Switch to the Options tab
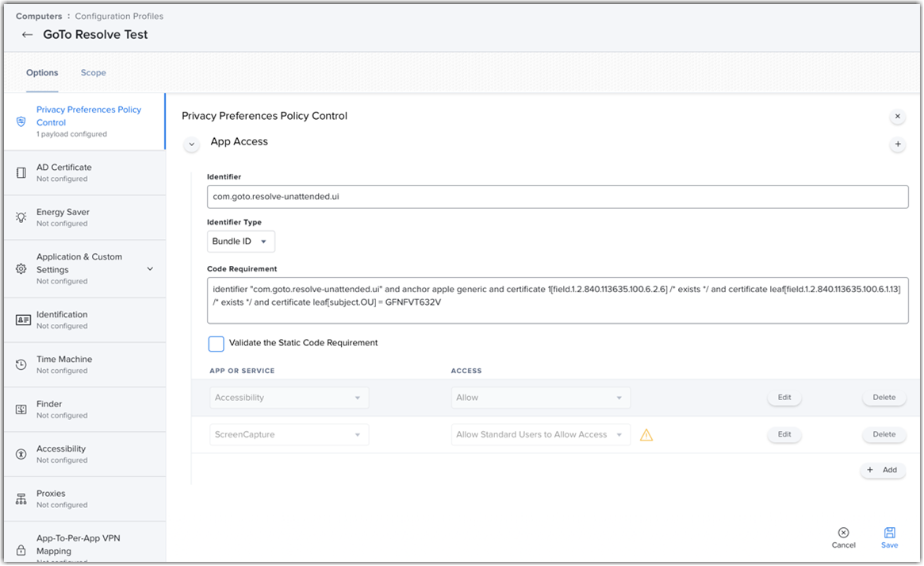The width and height of the screenshot is (924, 566). pos(42,72)
